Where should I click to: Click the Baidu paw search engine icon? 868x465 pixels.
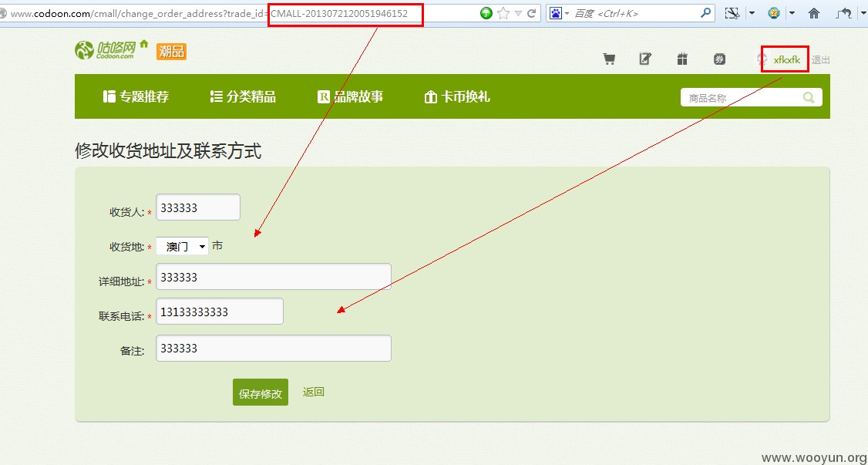[x=555, y=13]
